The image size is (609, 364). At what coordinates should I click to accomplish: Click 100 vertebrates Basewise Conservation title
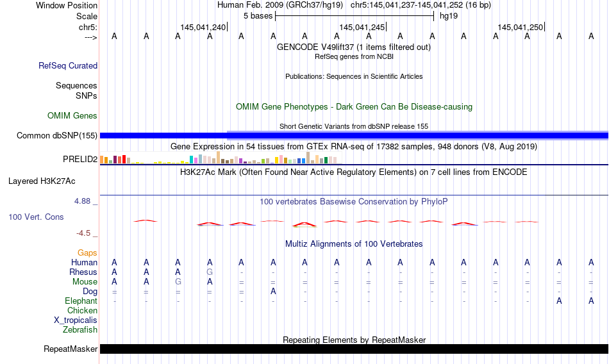[x=353, y=202]
